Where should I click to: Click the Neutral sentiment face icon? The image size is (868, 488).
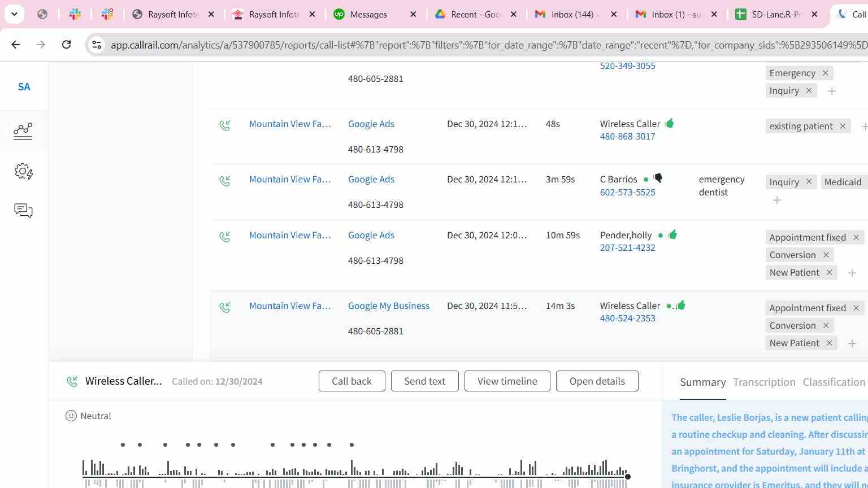(x=71, y=416)
